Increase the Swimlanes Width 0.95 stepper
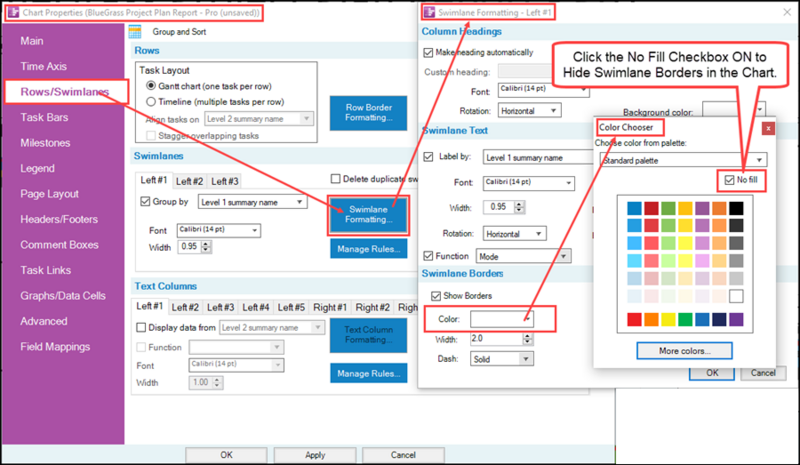The width and height of the screenshot is (800, 465). tap(206, 244)
